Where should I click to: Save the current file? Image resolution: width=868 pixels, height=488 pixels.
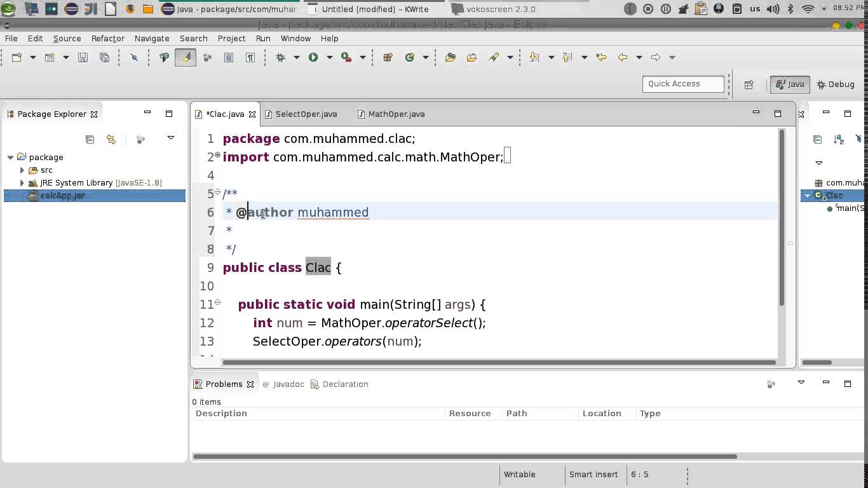tap(83, 57)
